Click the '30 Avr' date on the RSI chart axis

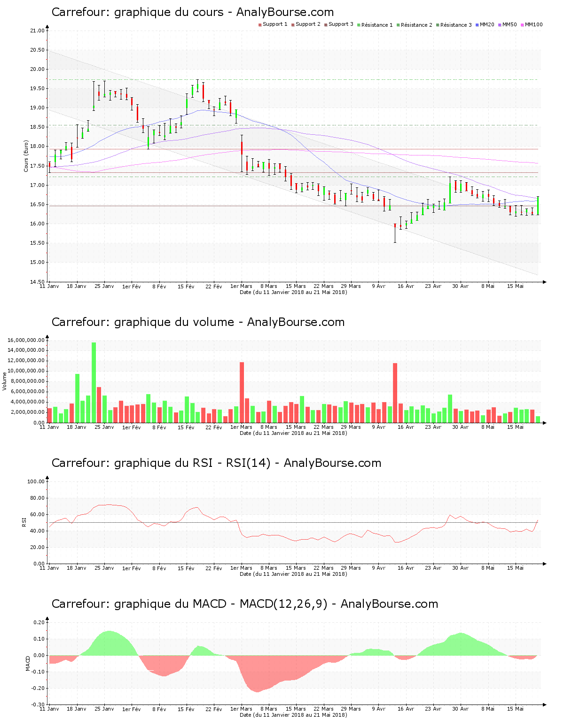461,568
